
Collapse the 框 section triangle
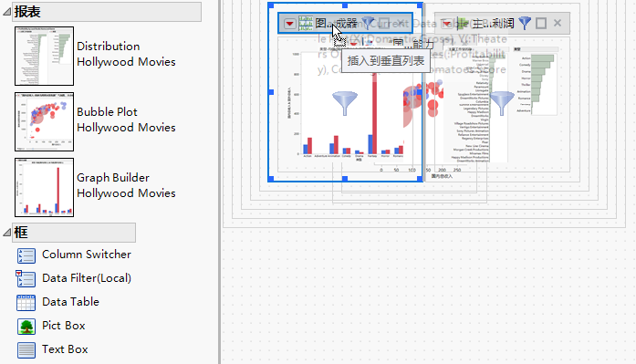point(6,233)
